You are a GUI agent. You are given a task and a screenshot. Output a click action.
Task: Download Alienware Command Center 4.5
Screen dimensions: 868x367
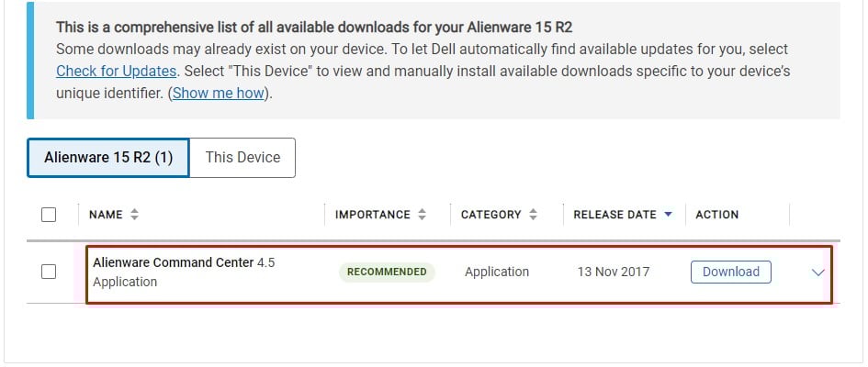pyautogui.click(x=731, y=272)
